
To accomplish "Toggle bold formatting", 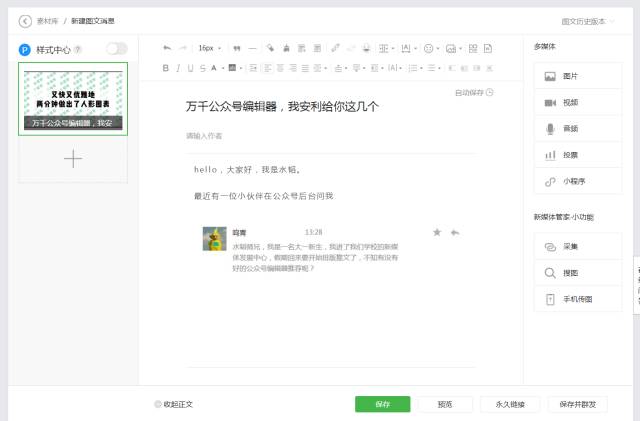I will tap(165, 68).
